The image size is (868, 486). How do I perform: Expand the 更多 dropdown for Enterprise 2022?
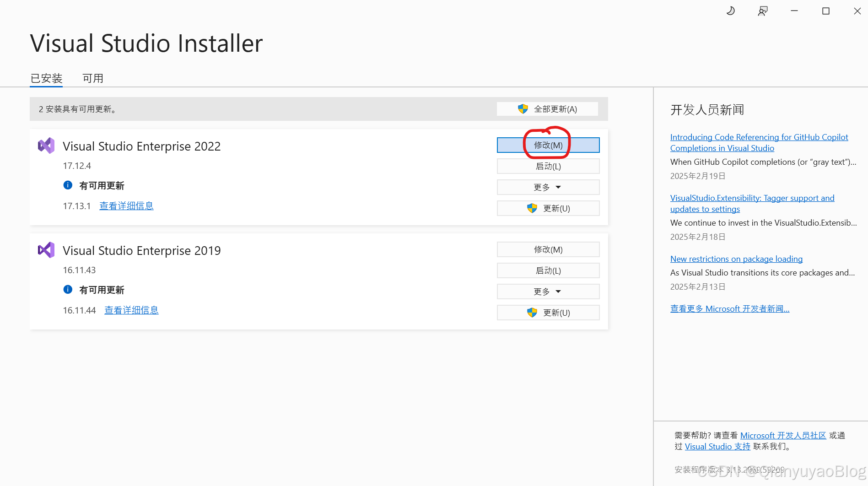coord(548,187)
